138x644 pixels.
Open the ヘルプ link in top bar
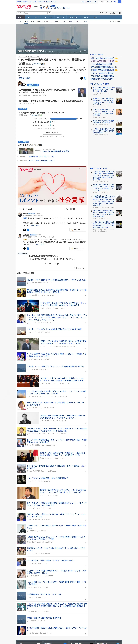point(94,2)
